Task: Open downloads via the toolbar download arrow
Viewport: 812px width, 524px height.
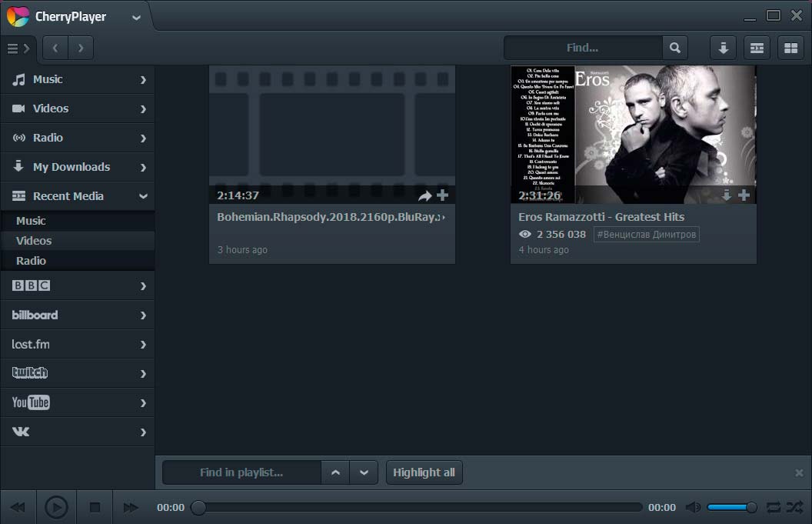Action: tap(723, 48)
